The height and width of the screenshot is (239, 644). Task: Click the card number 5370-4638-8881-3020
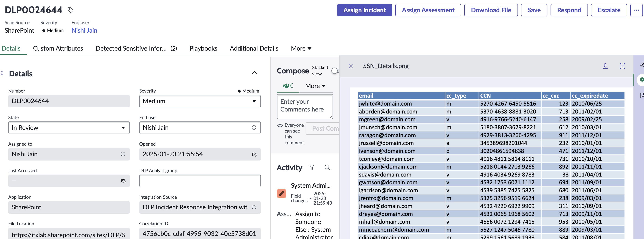click(508, 112)
